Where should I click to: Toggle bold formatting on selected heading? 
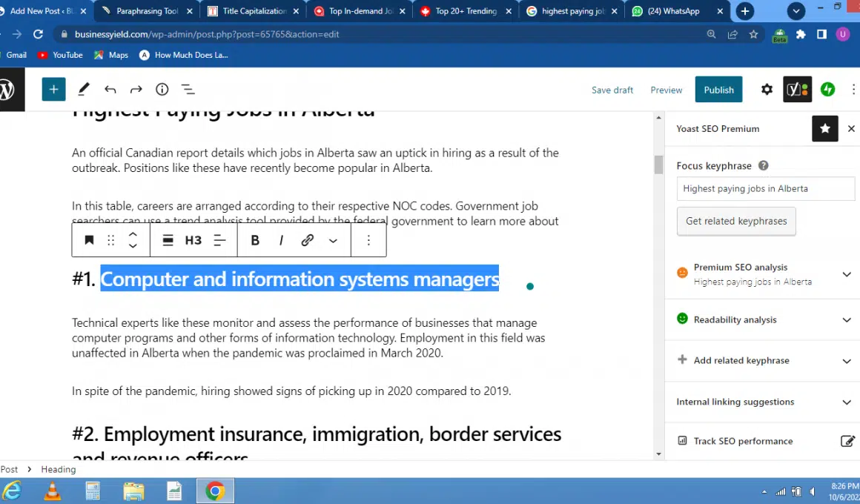255,240
